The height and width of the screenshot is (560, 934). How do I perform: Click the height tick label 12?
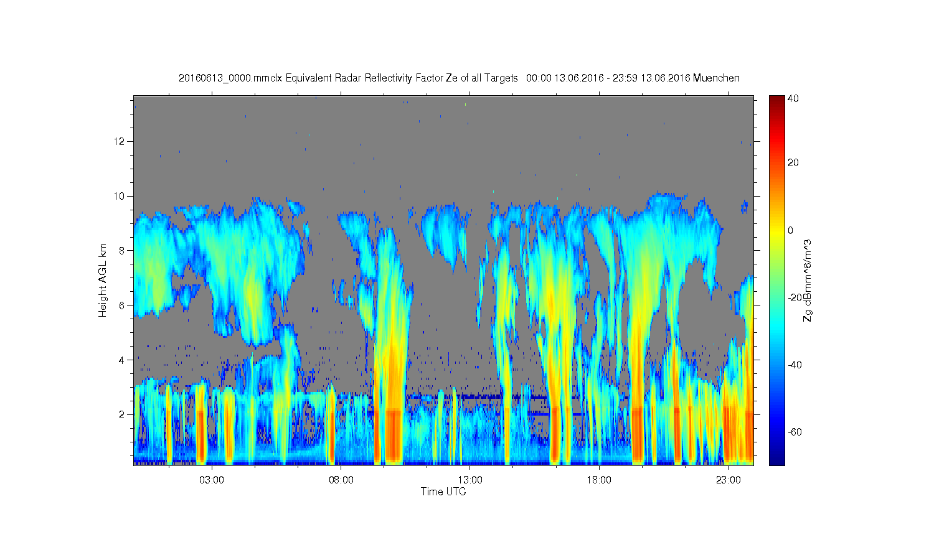pyautogui.click(x=120, y=141)
